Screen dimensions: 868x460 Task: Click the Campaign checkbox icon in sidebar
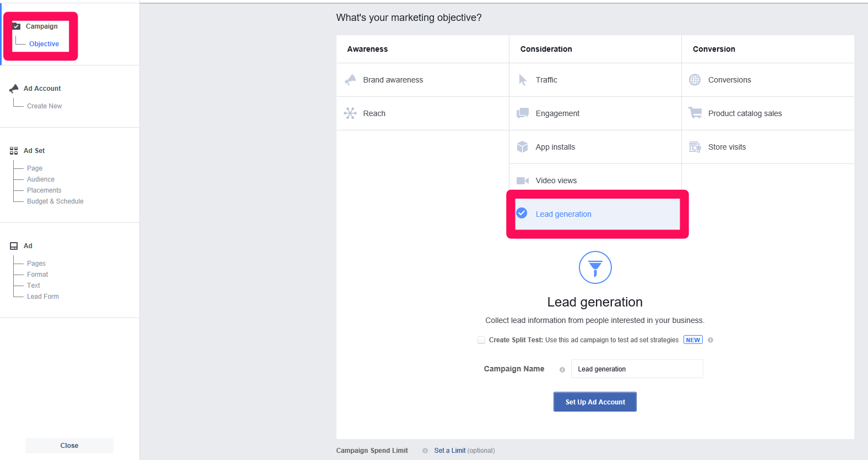click(x=17, y=26)
